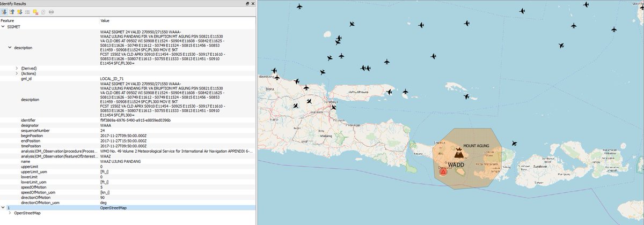Click the Expand Tree toolbar icon
This screenshot has width=644, height=225.
[4, 11]
